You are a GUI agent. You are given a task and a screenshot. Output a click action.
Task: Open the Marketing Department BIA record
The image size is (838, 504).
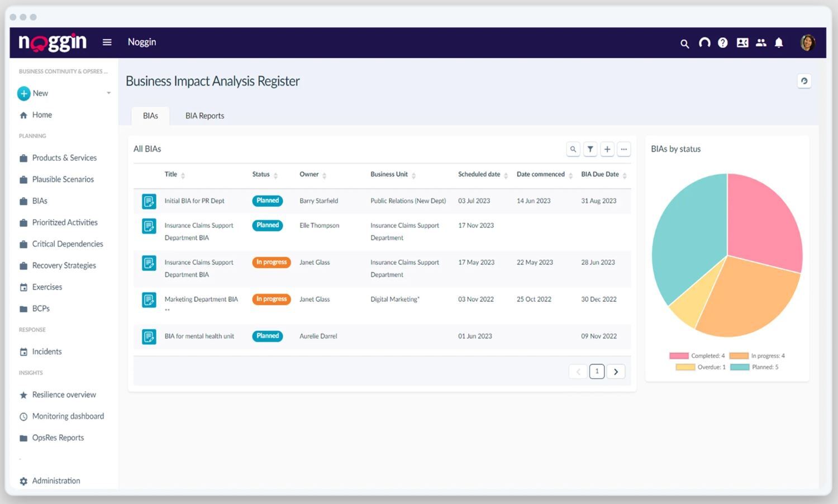point(201,299)
